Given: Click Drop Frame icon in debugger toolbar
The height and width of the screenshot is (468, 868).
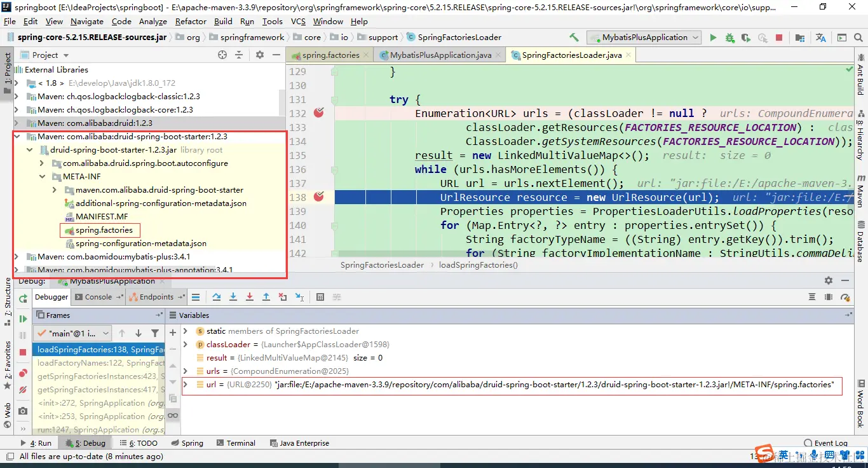Looking at the screenshot, I should [283, 297].
